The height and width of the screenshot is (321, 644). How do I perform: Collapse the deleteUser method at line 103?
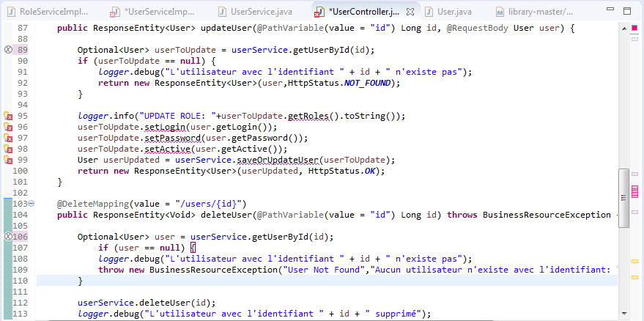pos(32,204)
